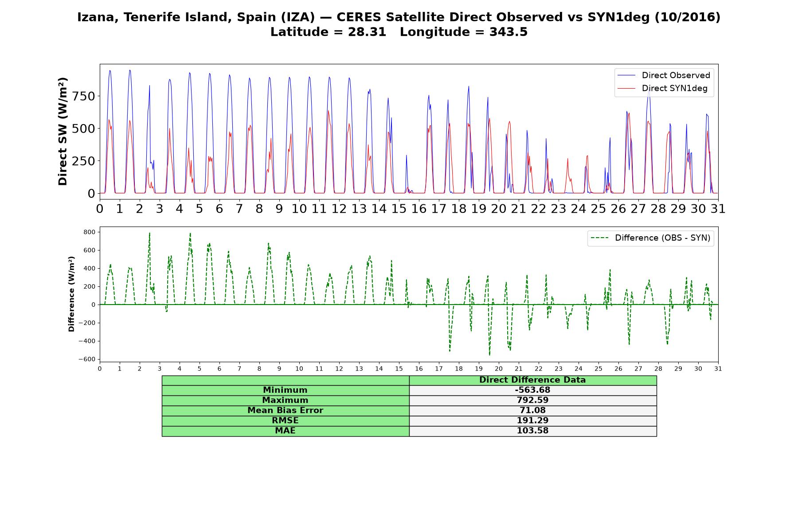
Task: Select the Maximum value 792.59 cell
Action: pyautogui.click(x=532, y=400)
